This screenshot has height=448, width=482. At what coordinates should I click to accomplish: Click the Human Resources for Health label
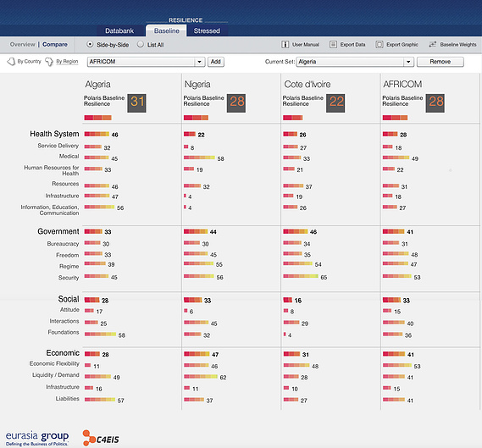[x=52, y=170]
